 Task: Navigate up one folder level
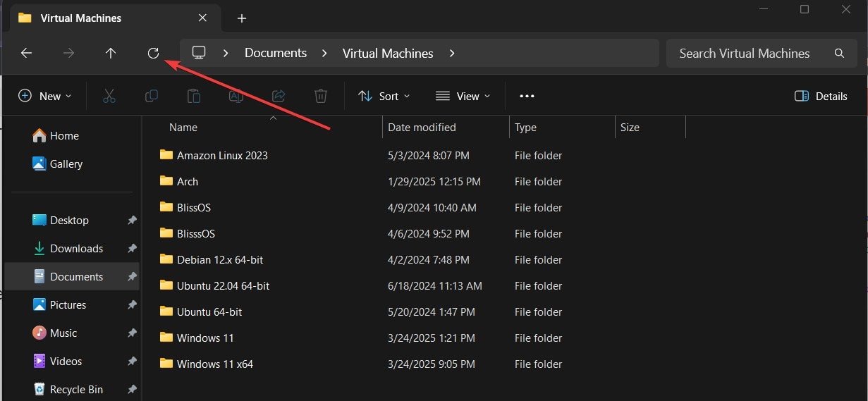(111, 54)
